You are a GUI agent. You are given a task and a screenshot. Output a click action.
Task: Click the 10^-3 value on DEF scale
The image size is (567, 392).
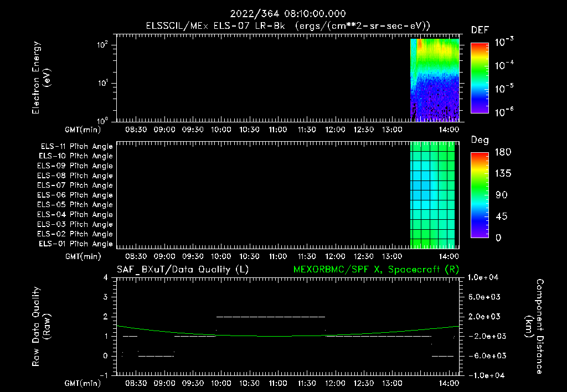[x=504, y=42]
